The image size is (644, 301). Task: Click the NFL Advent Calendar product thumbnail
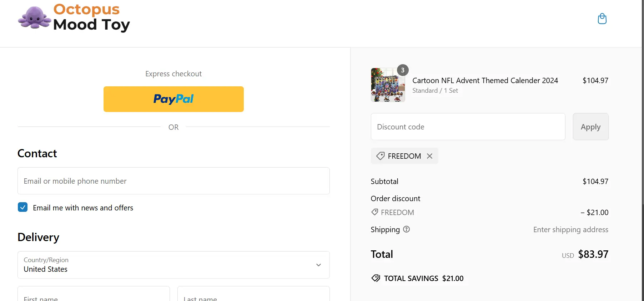point(387,86)
